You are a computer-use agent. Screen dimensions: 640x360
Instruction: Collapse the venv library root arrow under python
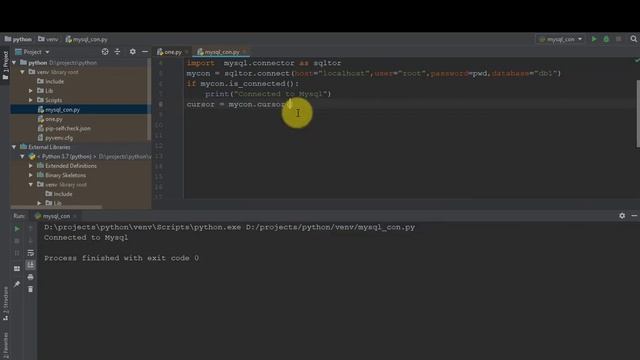[22, 72]
